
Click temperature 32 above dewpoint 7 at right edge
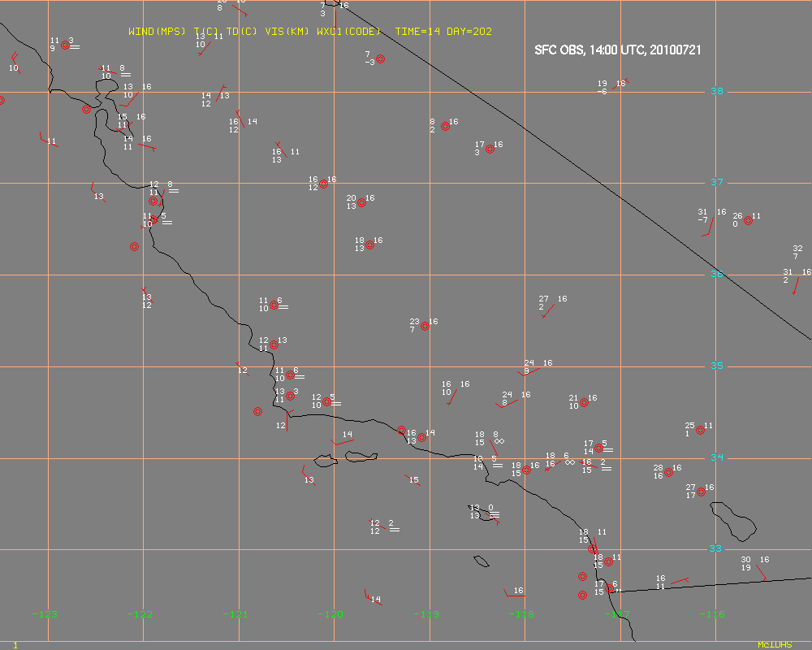coord(797,249)
